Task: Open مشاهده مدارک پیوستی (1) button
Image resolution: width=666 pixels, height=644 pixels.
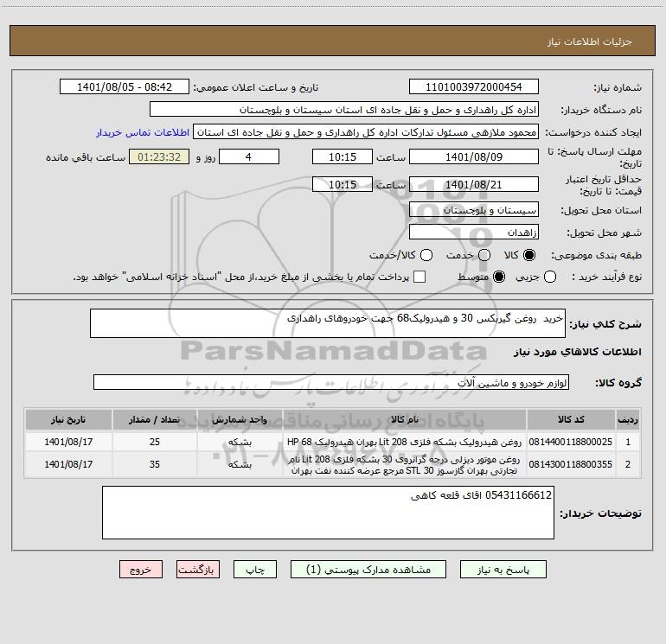Action: click(368, 570)
